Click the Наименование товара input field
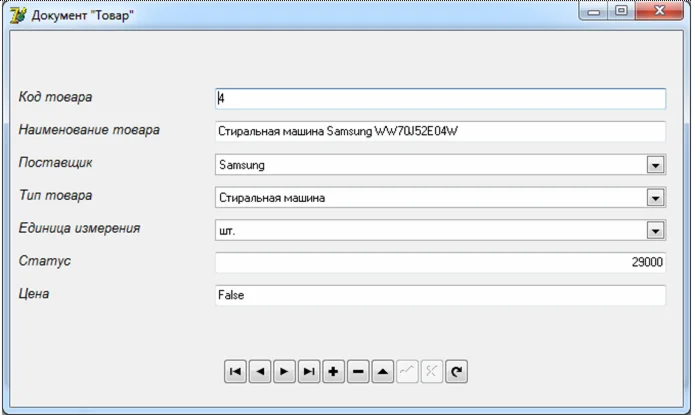692x415 pixels. [440, 131]
